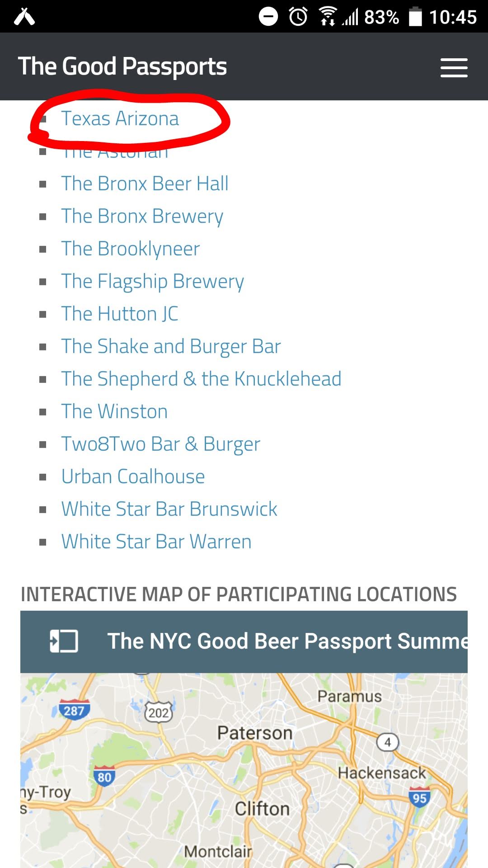Open the Texas Arizona link

pos(120,119)
